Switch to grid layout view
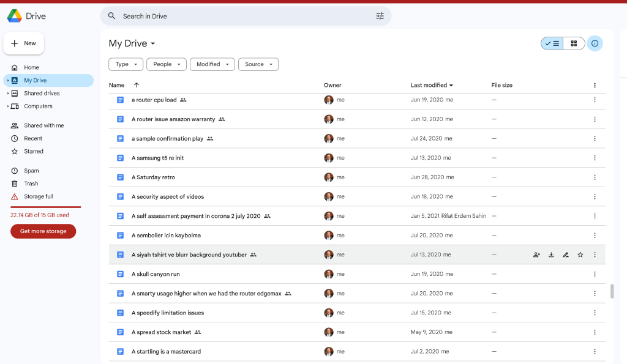Image resolution: width=627 pixels, height=364 pixels. 574,43
